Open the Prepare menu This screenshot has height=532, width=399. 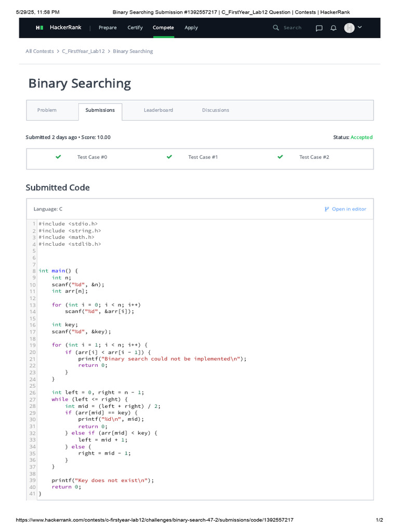point(108,28)
